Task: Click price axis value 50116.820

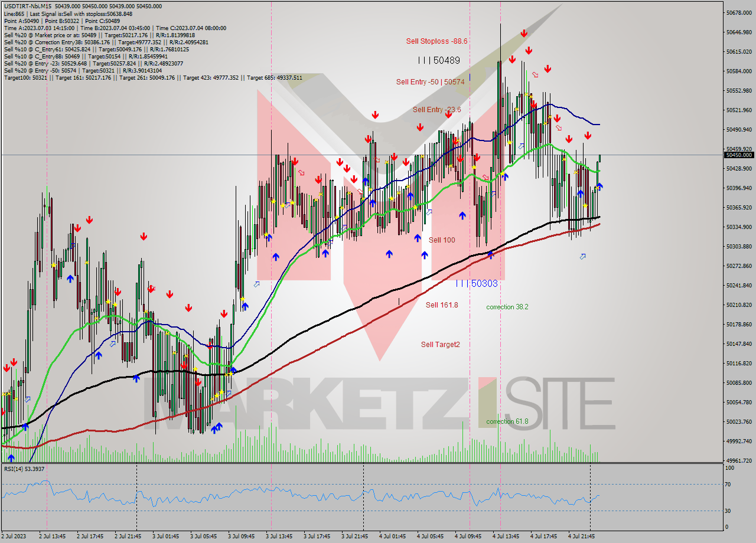Action: (739, 363)
